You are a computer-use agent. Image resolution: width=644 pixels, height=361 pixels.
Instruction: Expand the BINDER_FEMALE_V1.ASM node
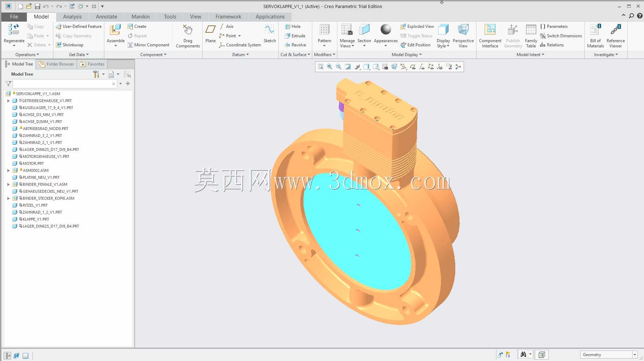click(8, 184)
